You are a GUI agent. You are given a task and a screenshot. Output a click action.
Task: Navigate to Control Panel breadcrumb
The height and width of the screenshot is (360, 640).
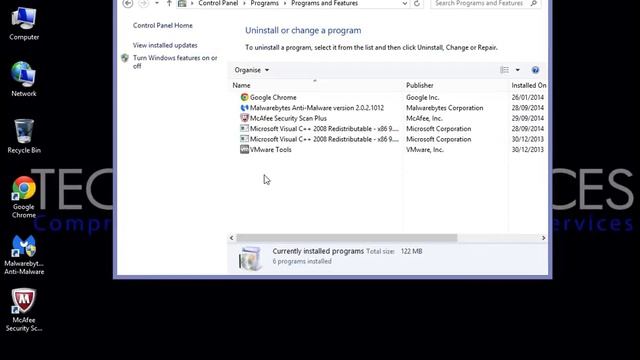pos(218,3)
